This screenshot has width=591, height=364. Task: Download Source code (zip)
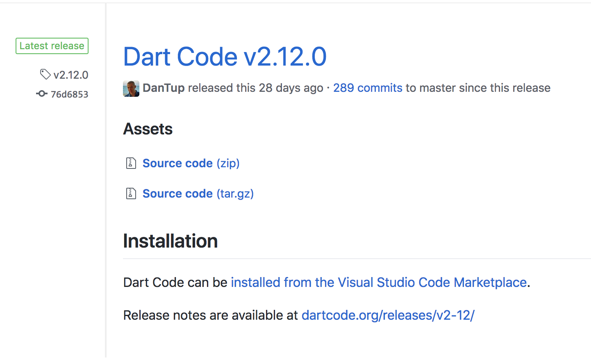[191, 163]
